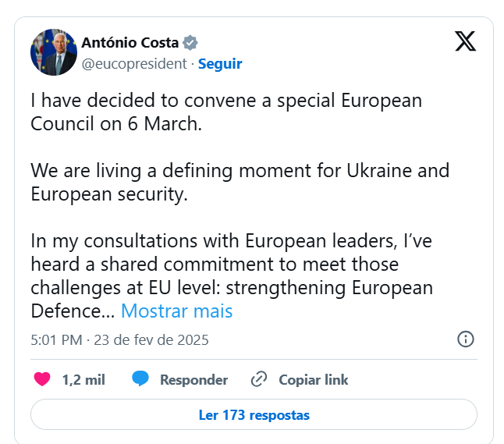Like the post with the heart icon

click(42, 380)
